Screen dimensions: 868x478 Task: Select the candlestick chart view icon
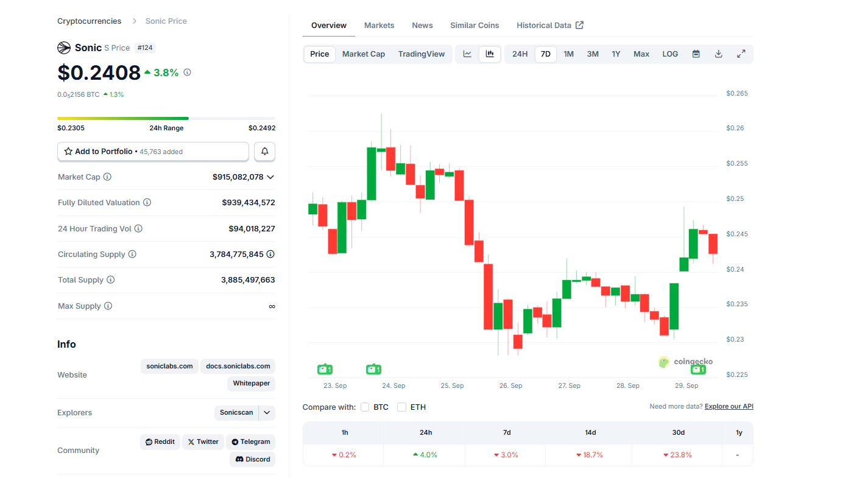(x=490, y=54)
